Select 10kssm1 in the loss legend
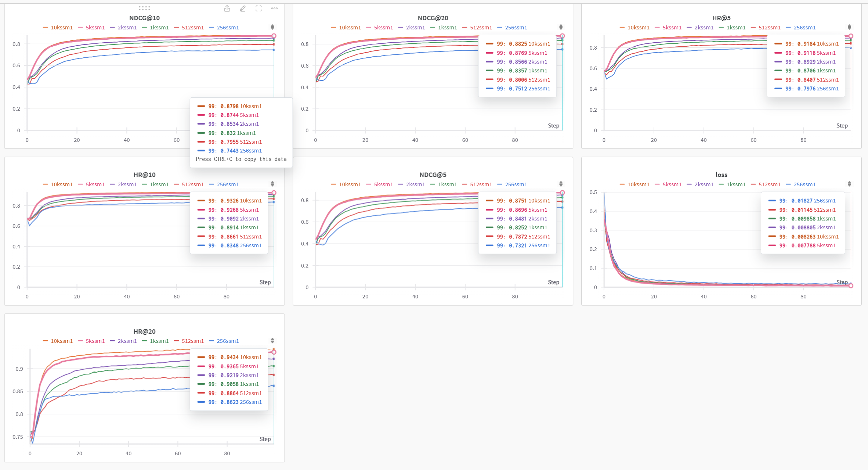 point(639,184)
